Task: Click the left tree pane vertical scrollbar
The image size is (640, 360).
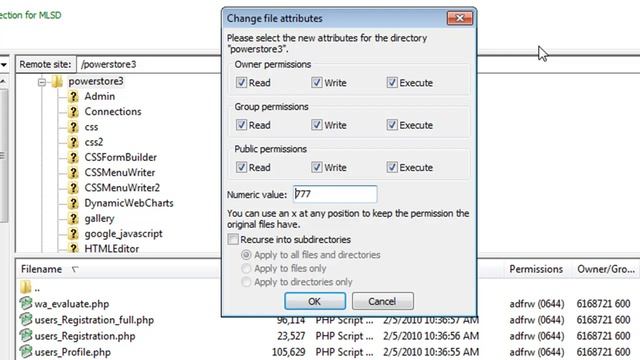Action: pos(3,155)
